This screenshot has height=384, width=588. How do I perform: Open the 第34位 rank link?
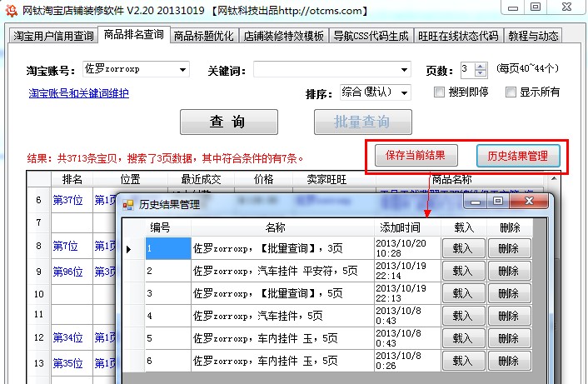pyautogui.click(x=67, y=337)
